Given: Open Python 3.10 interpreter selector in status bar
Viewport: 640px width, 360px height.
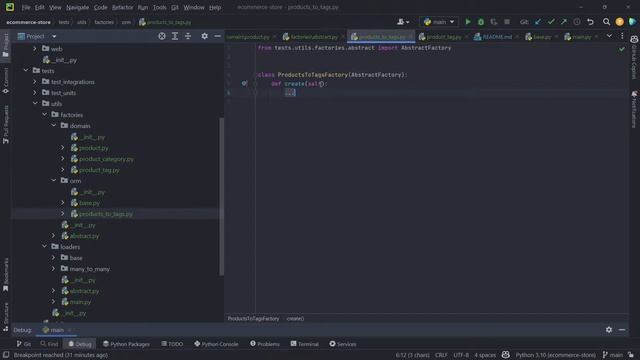Looking at the screenshot, I should click(556, 355).
